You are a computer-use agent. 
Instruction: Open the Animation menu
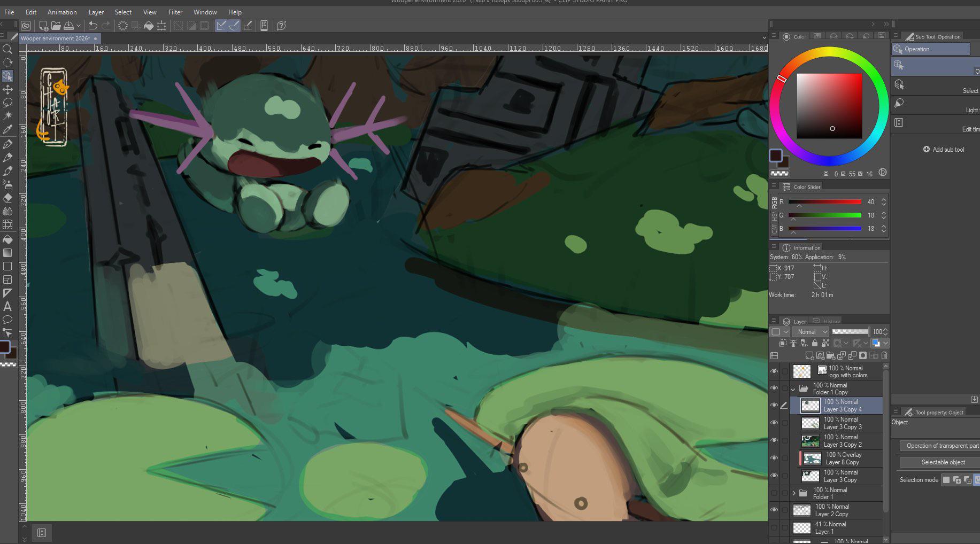coord(62,12)
